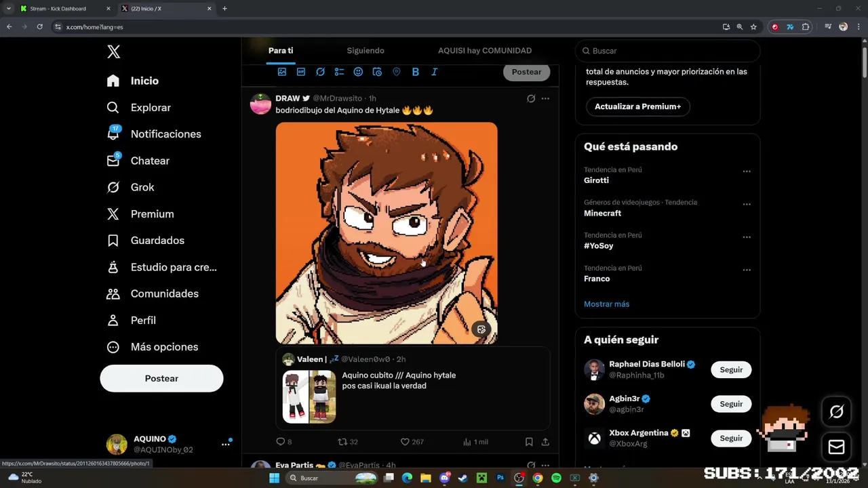Reply to DRAW's post (8 replies)
This screenshot has width=868, height=488.
coord(283,442)
